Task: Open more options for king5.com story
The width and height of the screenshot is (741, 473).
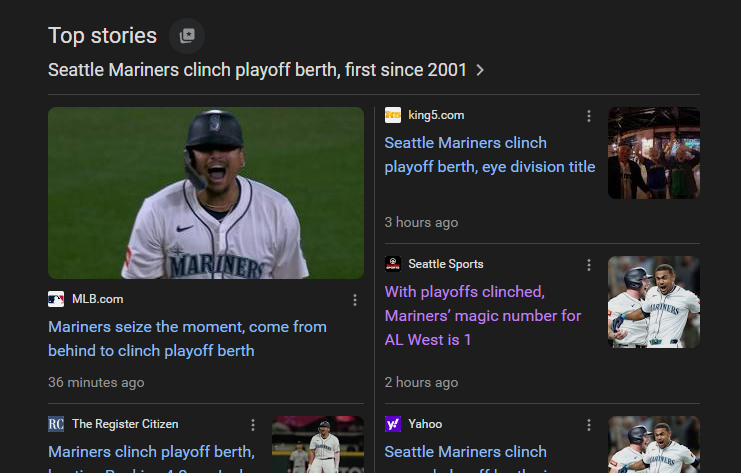Action: click(x=589, y=116)
